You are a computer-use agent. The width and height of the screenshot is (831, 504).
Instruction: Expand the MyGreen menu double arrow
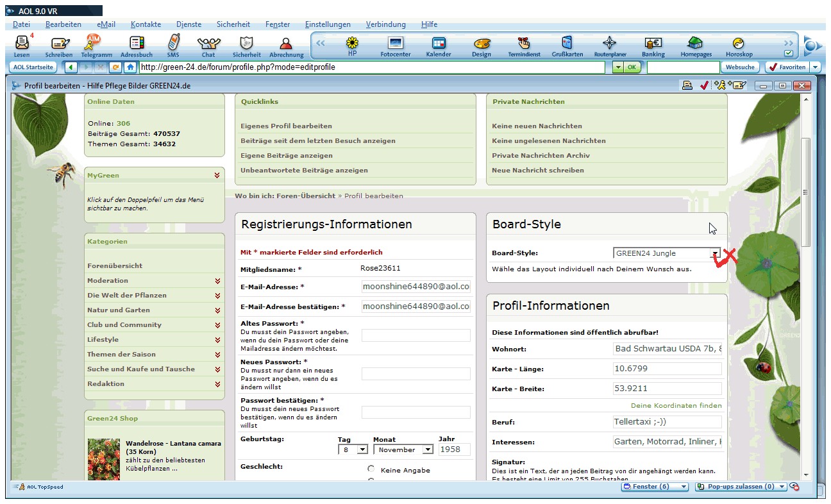coord(218,175)
